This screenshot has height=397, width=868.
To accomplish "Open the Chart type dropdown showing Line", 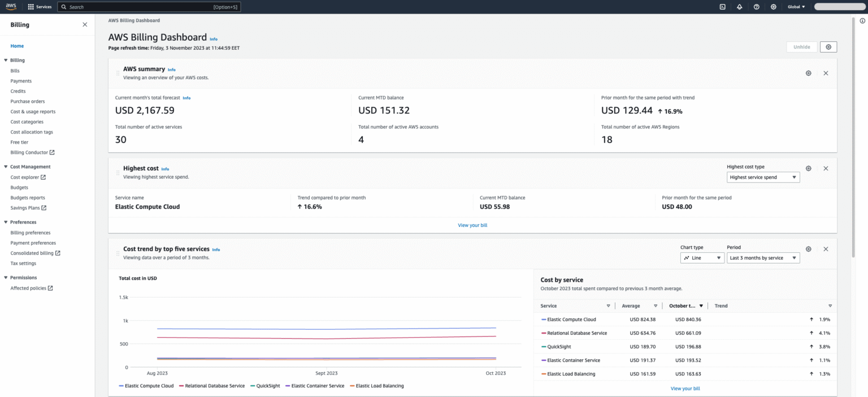I will [x=702, y=257].
